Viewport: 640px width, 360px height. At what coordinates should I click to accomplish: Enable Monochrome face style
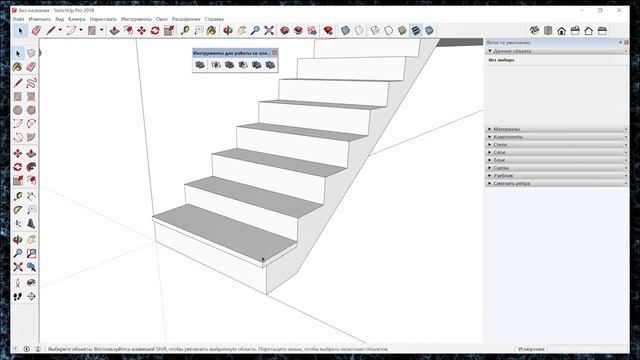pyautogui.click(x=429, y=31)
